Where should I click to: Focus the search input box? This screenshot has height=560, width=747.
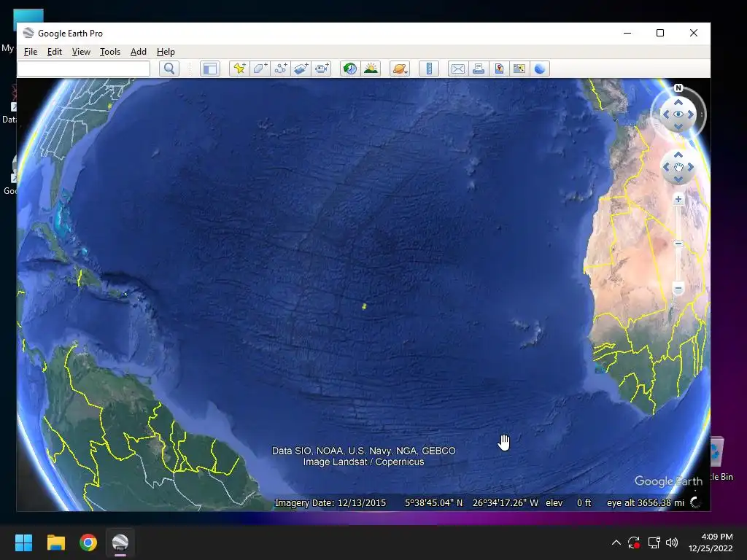(84, 69)
